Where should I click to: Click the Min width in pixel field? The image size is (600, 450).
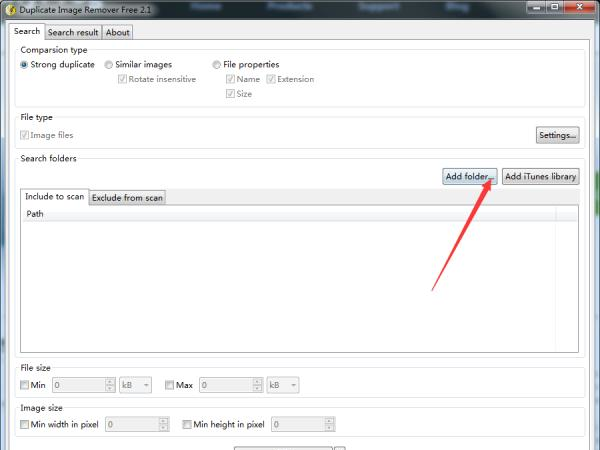click(132, 424)
